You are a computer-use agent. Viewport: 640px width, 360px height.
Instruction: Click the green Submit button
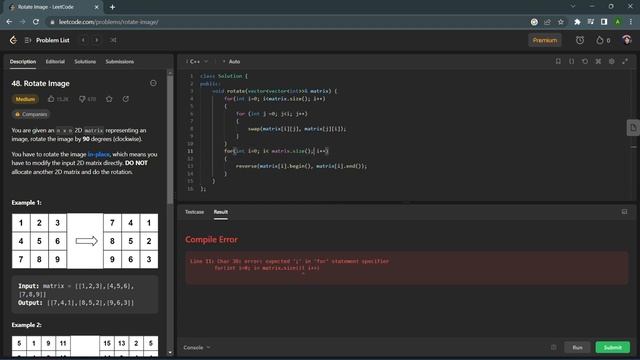(613, 347)
